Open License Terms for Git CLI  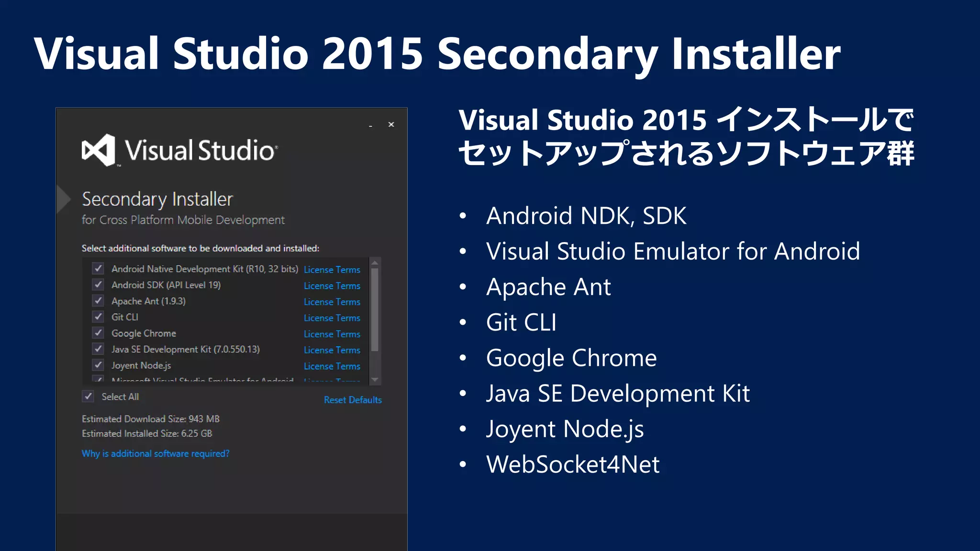[332, 318]
